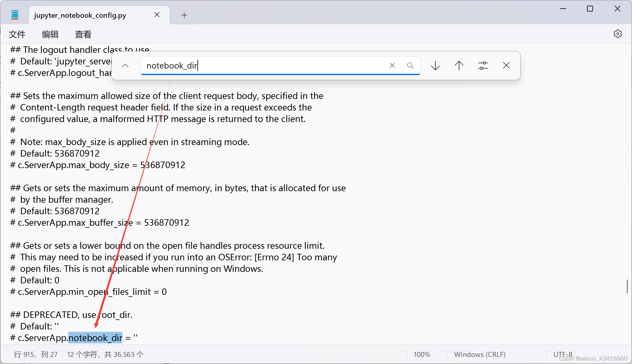Click '## DEPRECATED, use root_dir.' line
Image resolution: width=632 pixels, height=364 pixels.
click(71, 315)
